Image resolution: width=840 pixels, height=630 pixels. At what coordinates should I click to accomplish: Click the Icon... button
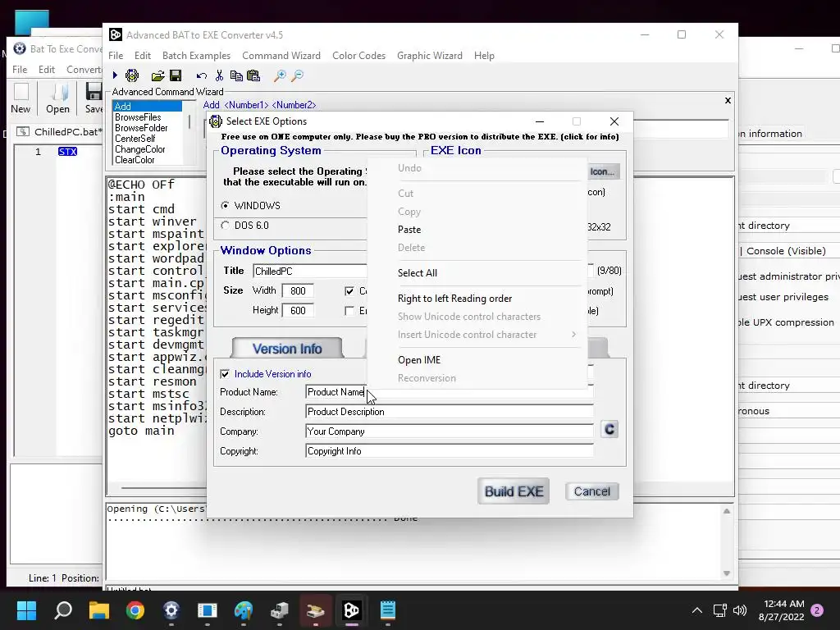tap(603, 171)
